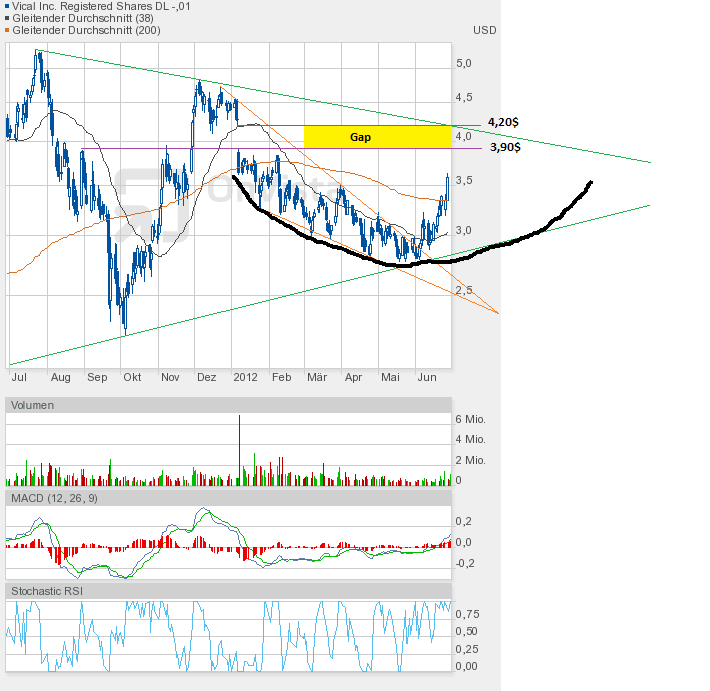
Task: Click the Mai month label
Action: (390, 377)
